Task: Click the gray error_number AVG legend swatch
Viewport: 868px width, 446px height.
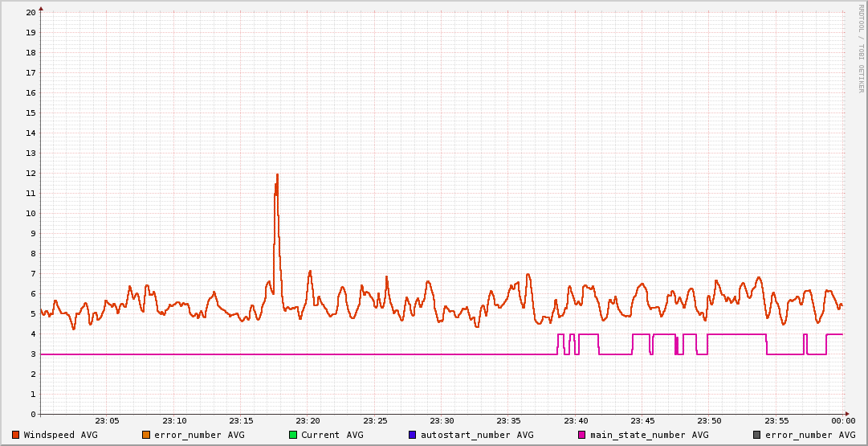Action: 756,435
